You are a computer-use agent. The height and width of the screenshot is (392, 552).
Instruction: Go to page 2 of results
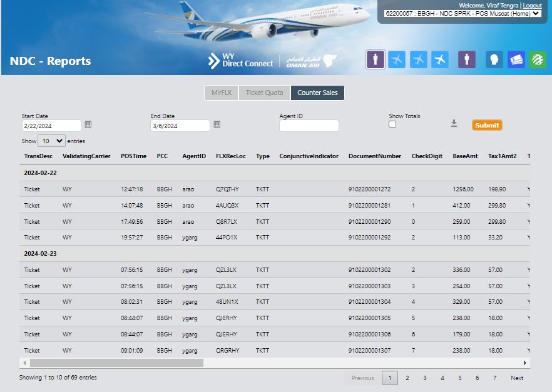point(407,378)
